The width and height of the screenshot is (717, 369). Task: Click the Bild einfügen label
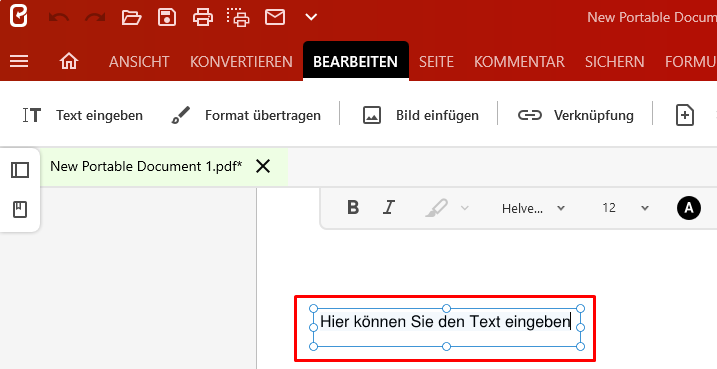point(437,115)
